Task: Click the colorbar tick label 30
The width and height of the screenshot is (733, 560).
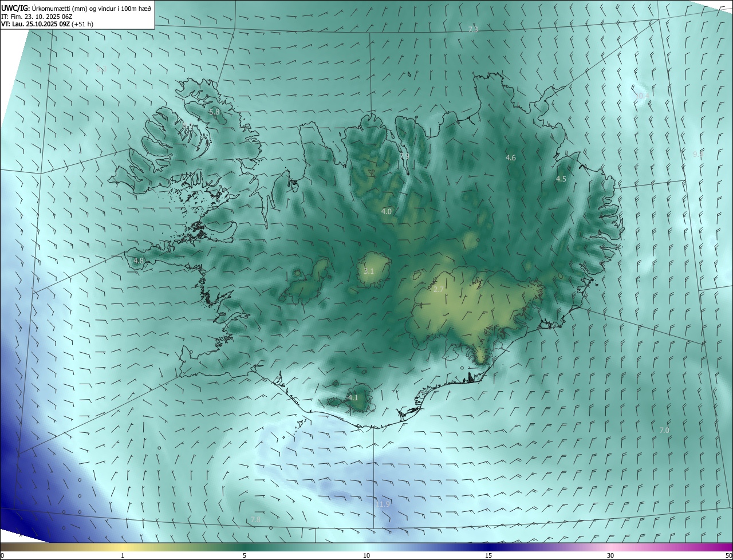Action: point(610,556)
